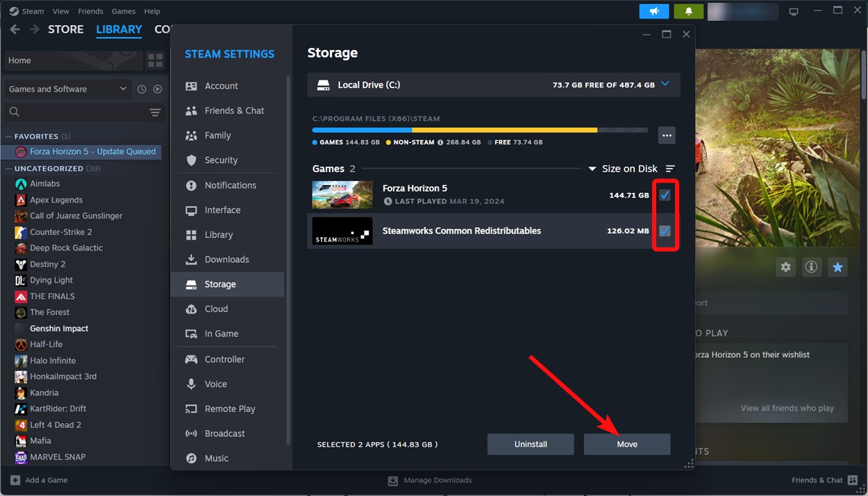The image size is (868, 496).
Task: Click the game settings gear icon
Action: coord(785,267)
